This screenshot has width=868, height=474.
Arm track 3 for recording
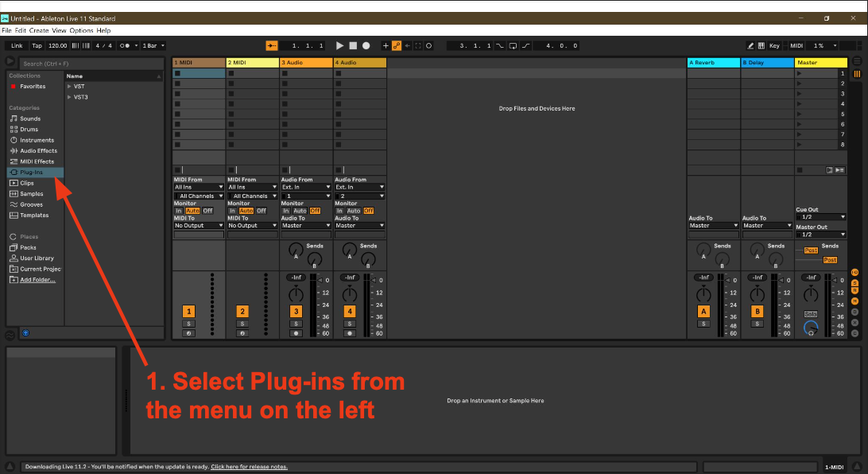point(296,333)
